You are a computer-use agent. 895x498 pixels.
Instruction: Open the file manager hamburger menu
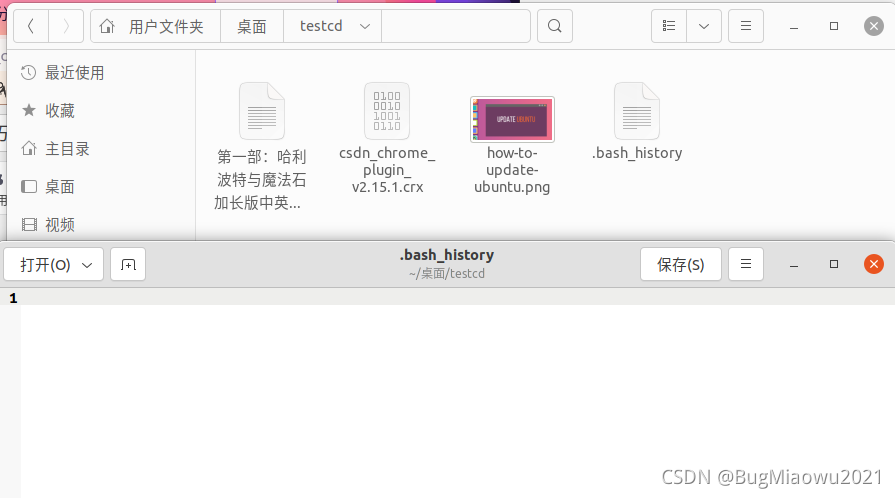point(746,26)
